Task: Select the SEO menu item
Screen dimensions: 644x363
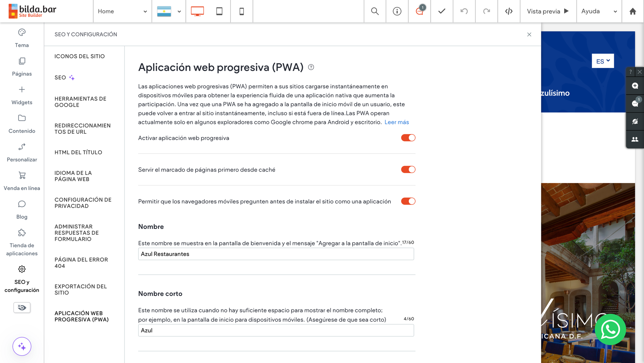Action: click(x=64, y=77)
